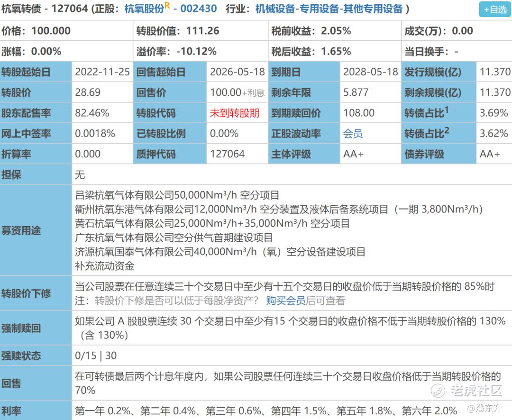This screenshot has height=420, width=512.
Task: Click the 会员 link beside 正股波动率
Action: tap(353, 134)
